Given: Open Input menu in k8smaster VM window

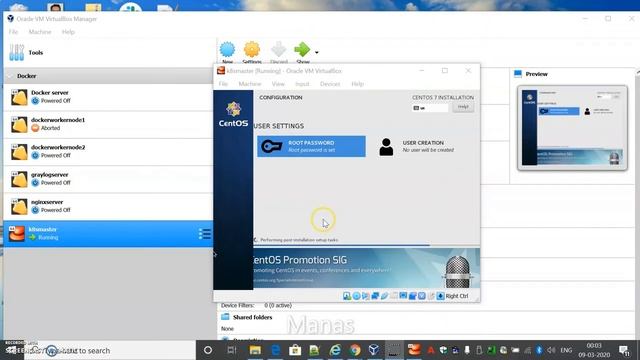Looking at the screenshot, I should [302, 84].
